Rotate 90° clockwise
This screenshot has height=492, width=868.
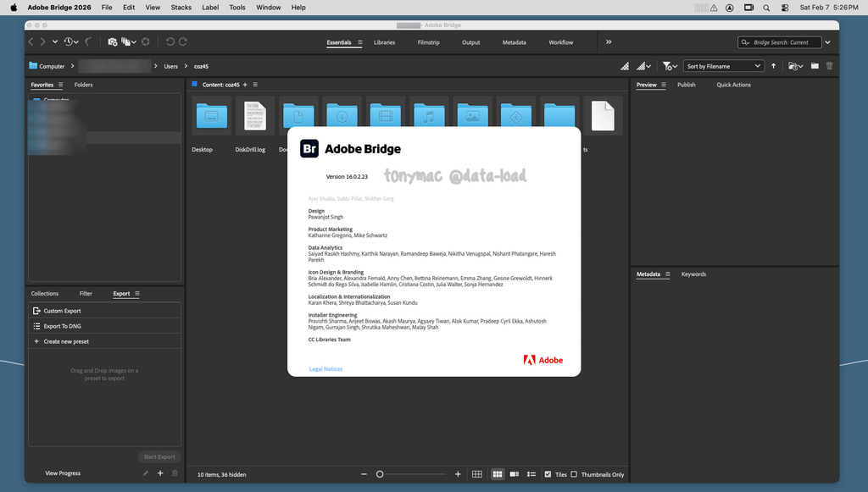coord(183,42)
